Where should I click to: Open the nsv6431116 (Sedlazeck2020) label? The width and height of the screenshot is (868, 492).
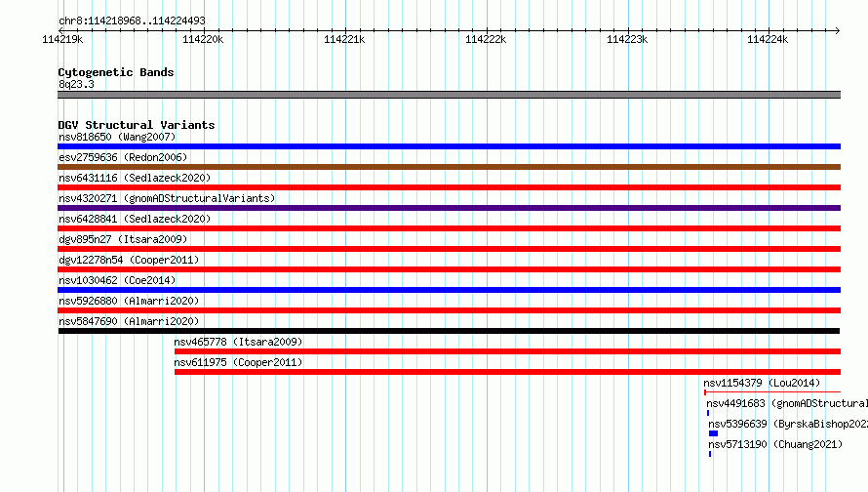tap(135, 178)
